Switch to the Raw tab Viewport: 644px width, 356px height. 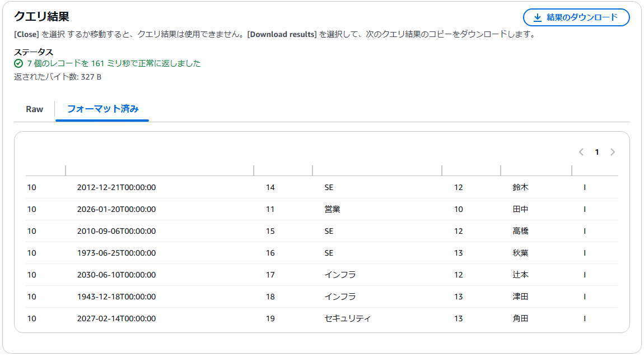pos(34,109)
